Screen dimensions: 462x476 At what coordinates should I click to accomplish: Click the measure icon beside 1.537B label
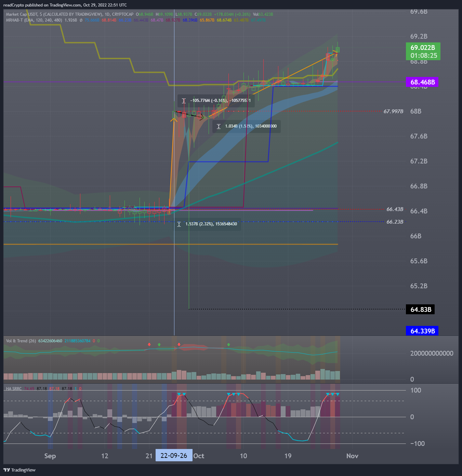coord(179,224)
